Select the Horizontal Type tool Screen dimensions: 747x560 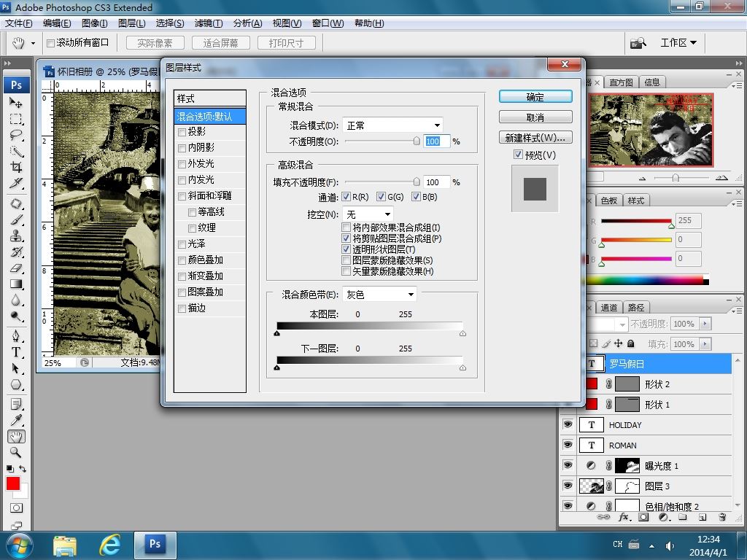(x=16, y=352)
